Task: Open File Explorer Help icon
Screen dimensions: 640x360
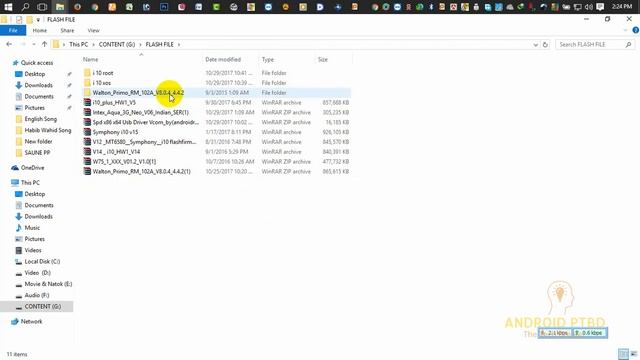Action: pyautogui.click(x=636, y=30)
